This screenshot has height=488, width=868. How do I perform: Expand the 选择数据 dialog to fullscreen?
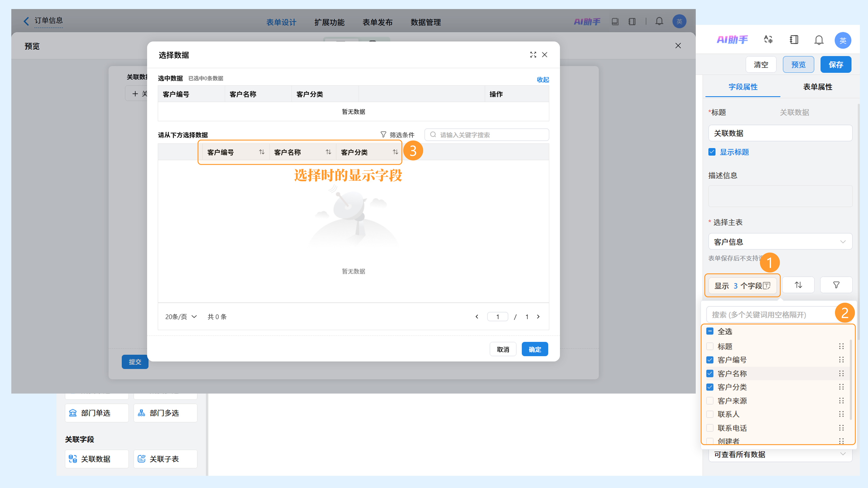(533, 54)
